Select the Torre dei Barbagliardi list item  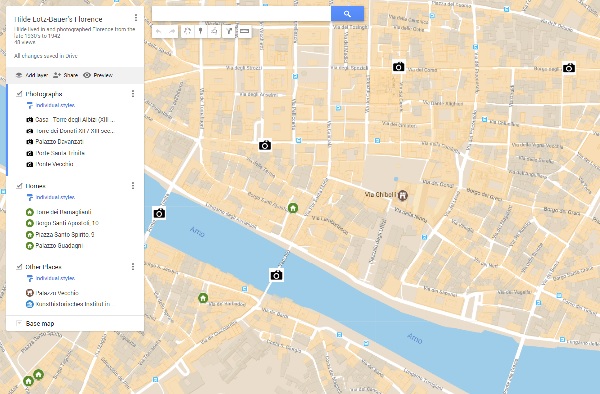59,212
